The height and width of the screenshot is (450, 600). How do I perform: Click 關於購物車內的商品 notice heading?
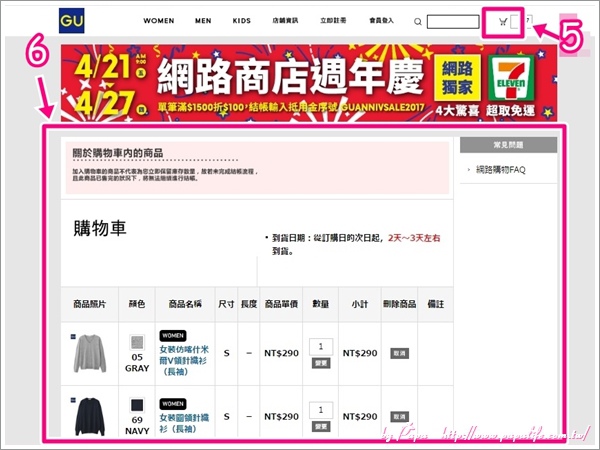pos(118,153)
